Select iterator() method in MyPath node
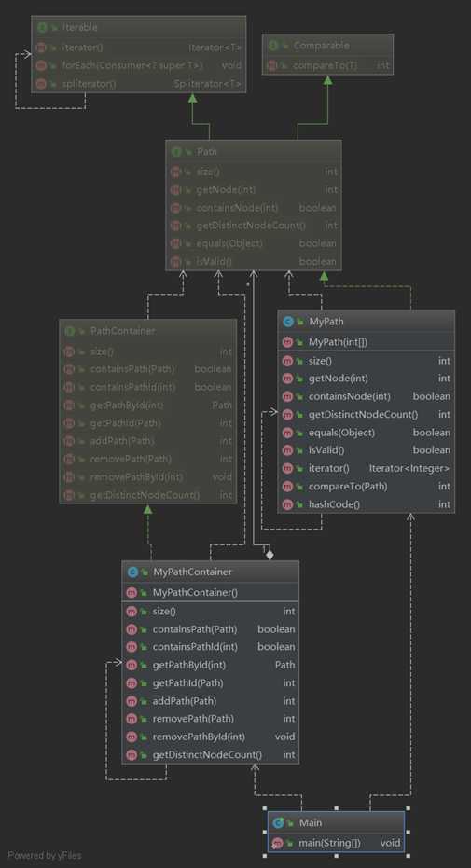 (366, 468)
